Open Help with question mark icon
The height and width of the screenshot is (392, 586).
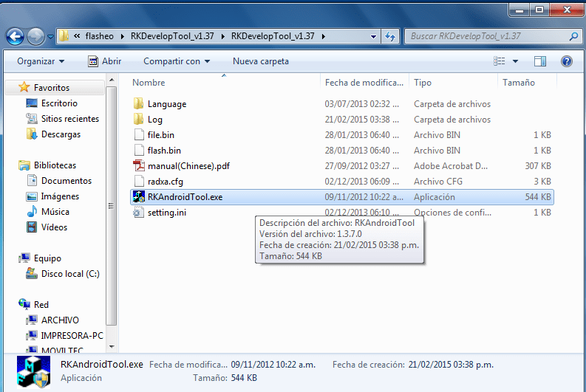point(567,61)
